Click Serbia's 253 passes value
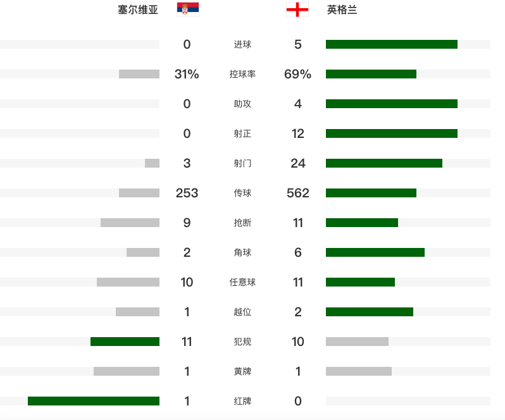505x420 pixels. point(187,193)
